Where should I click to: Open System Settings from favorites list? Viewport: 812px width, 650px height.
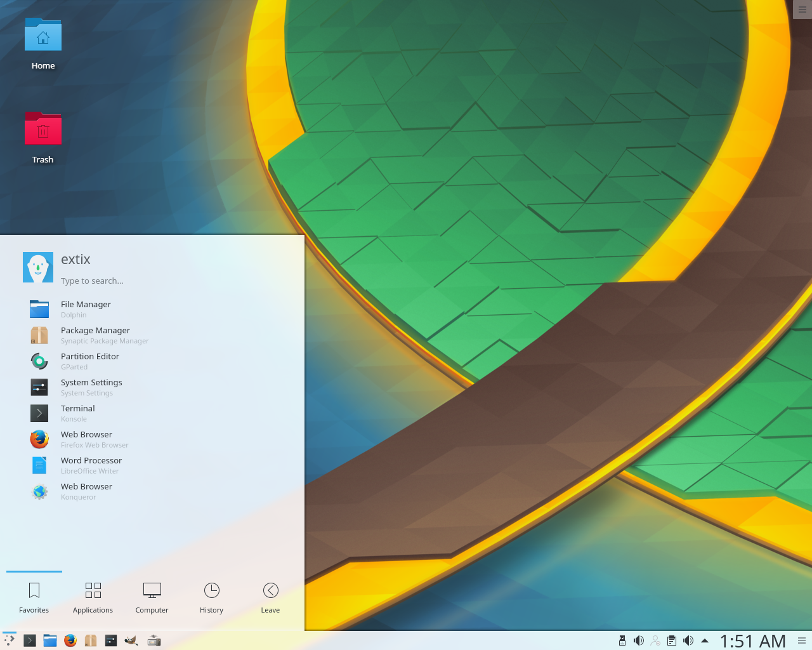(152, 387)
